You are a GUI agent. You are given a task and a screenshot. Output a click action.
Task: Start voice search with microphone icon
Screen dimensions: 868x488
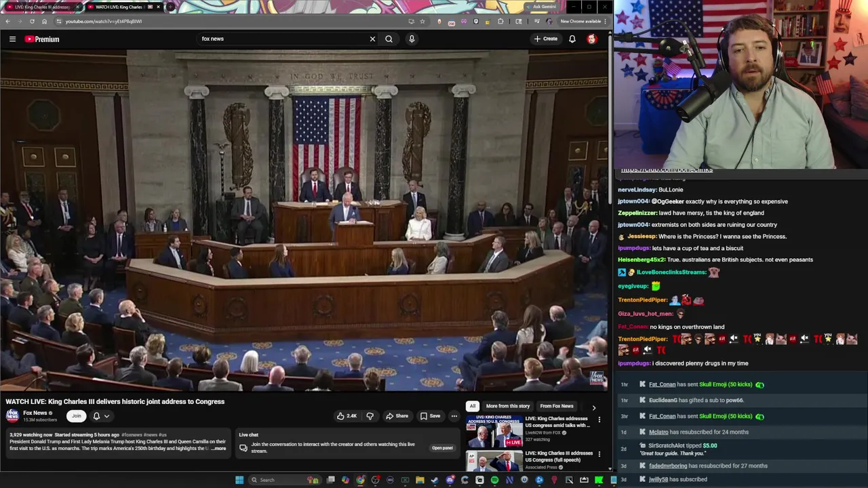(x=412, y=39)
